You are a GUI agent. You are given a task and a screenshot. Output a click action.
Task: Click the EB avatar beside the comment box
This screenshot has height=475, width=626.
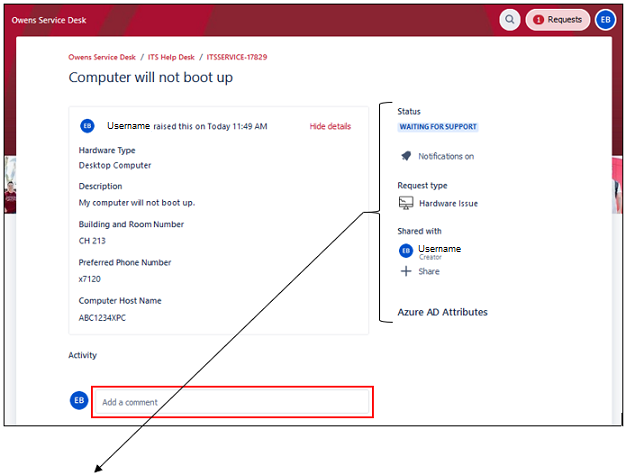click(79, 400)
